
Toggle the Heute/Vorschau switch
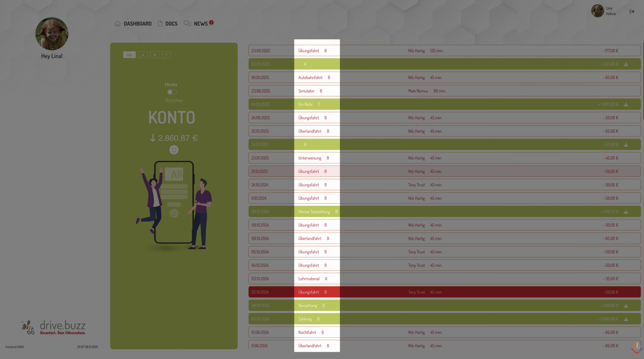pyautogui.click(x=172, y=92)
